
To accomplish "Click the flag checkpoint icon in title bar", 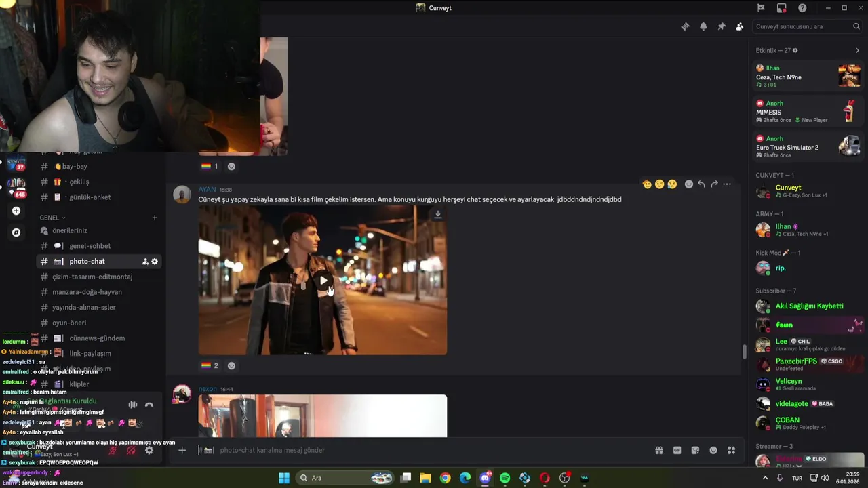I will pyautogui.click(x=761, y=8).
